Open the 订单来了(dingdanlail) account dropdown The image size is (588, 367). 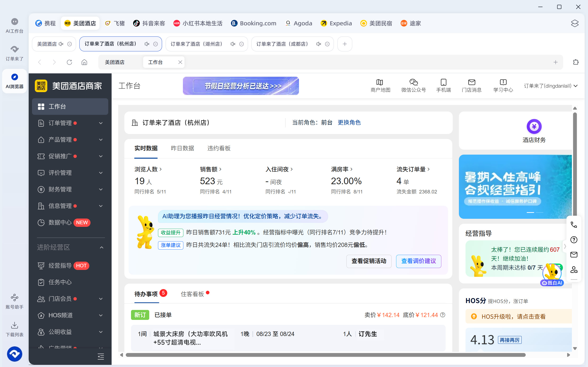click(550, 86)
